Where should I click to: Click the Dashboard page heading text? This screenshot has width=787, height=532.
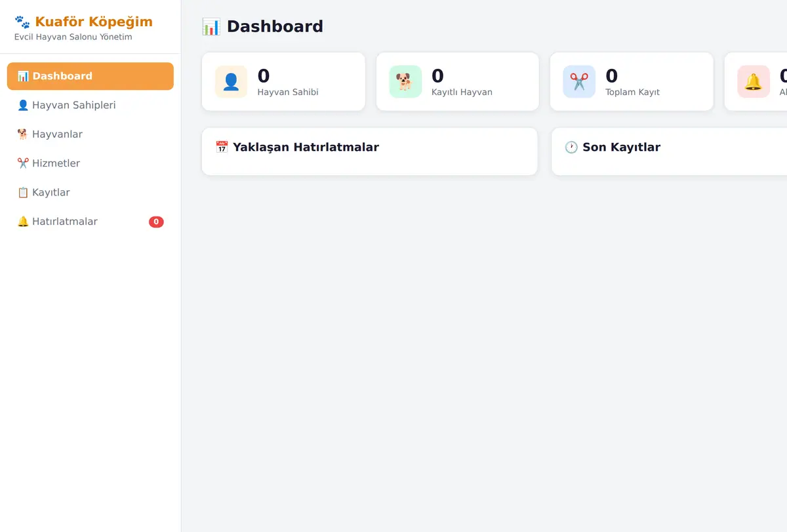[275, 27]
